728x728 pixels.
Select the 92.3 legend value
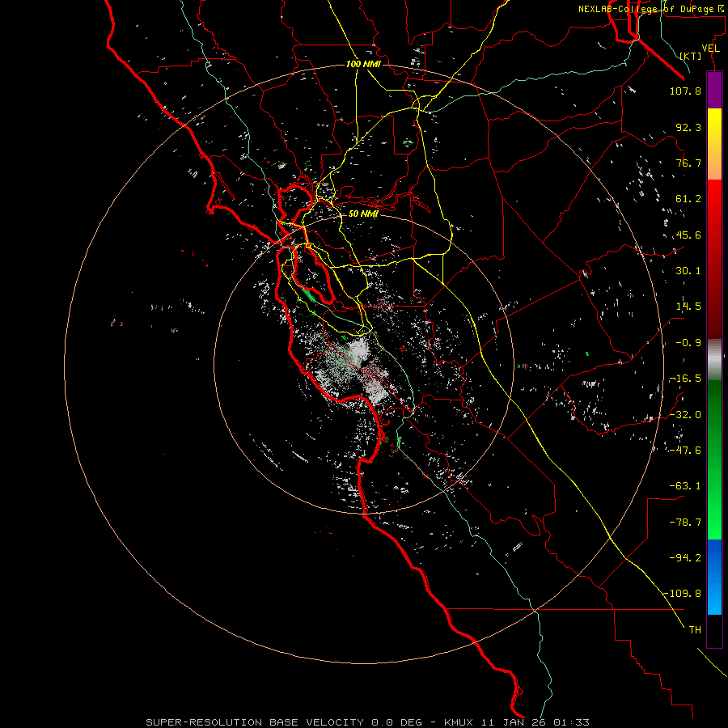[x=688, y=127]
